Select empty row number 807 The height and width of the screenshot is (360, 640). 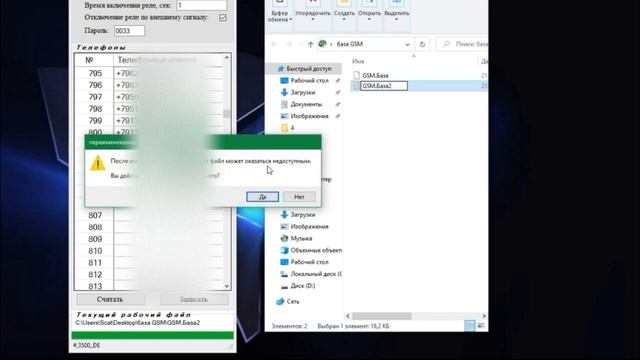tap(149, 215)
